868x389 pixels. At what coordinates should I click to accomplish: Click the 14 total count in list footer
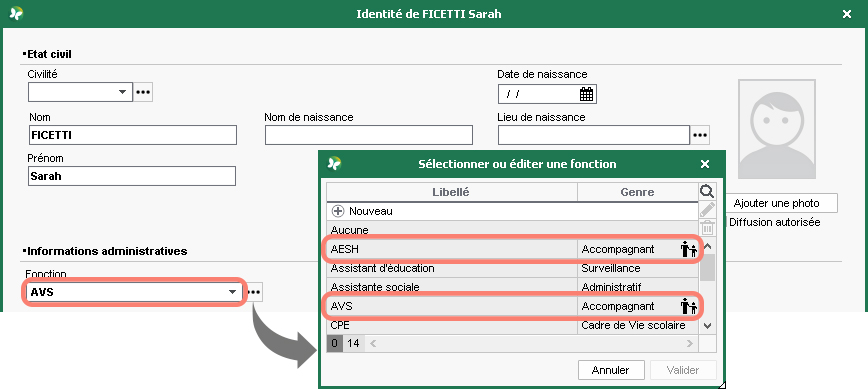tap(353, 343)
